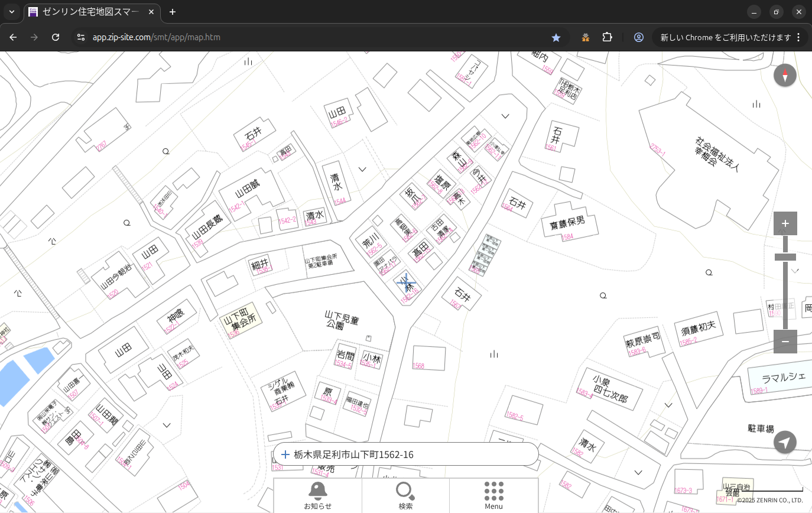Open the tab search dropdown arrow
The height and width of the screenshot is (513, 812).
click(11, 12)
